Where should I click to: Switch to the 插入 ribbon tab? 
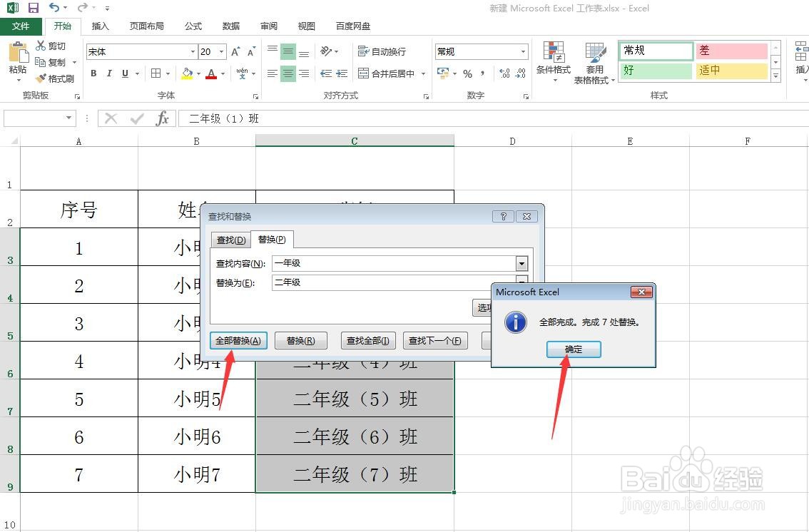(100, 26)
